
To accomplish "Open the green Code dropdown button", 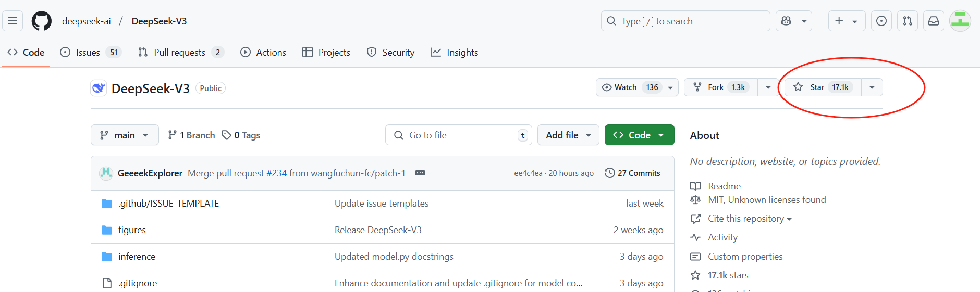I will (x=639, y=135).
